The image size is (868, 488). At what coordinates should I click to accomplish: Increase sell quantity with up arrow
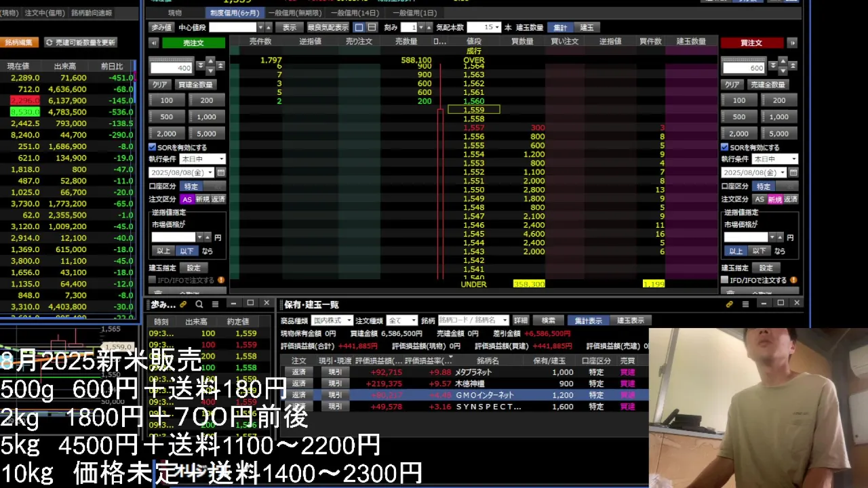coord(210,62)
